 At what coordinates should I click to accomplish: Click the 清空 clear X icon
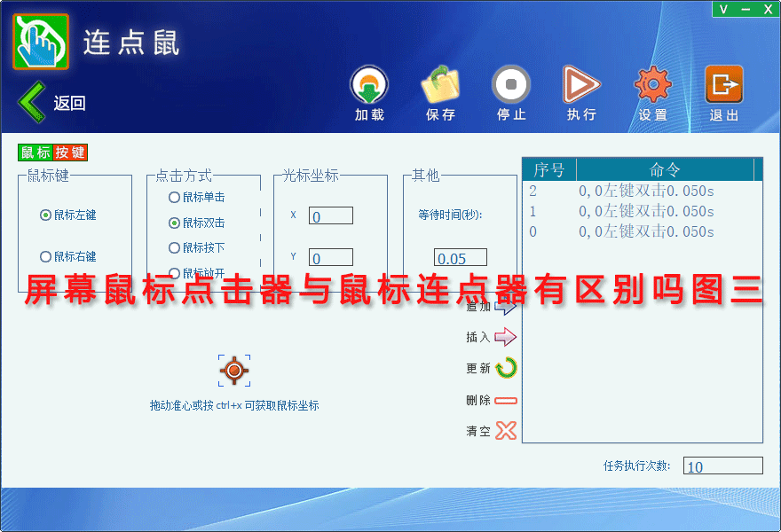click(506, 431)
